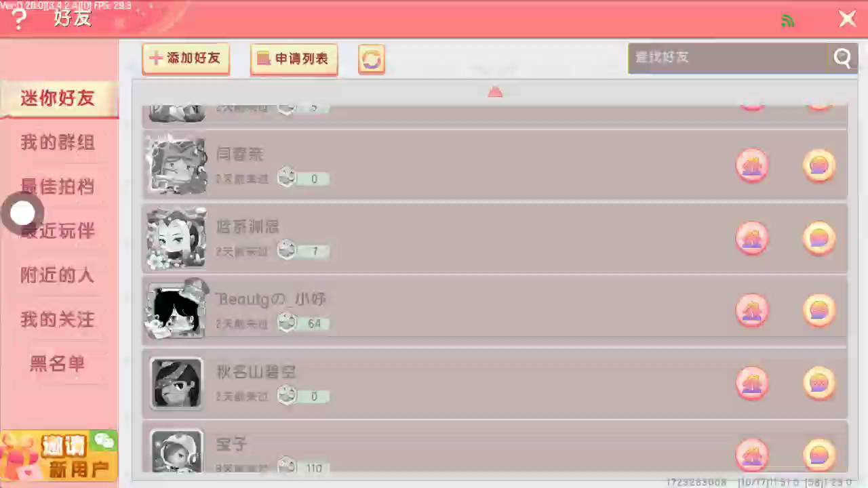Visit home icon for 秋名山碧空
Screen dimensions: 868x488
[x=752, y=384]
